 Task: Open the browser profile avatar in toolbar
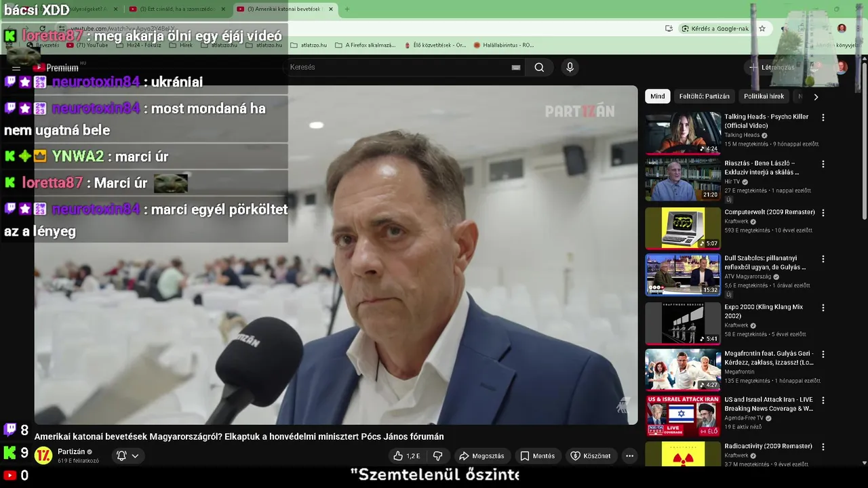click(842, 28)
